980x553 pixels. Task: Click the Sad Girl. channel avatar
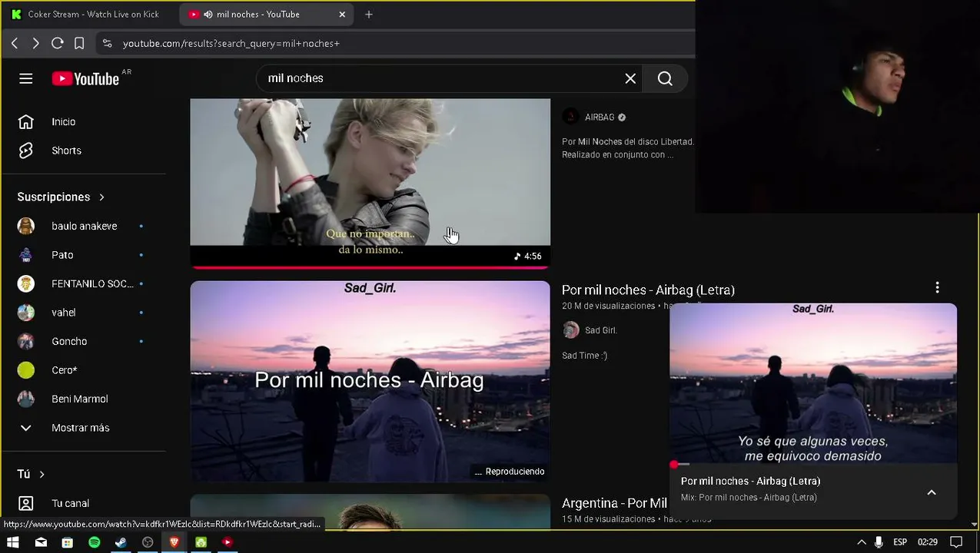(570, 330)
